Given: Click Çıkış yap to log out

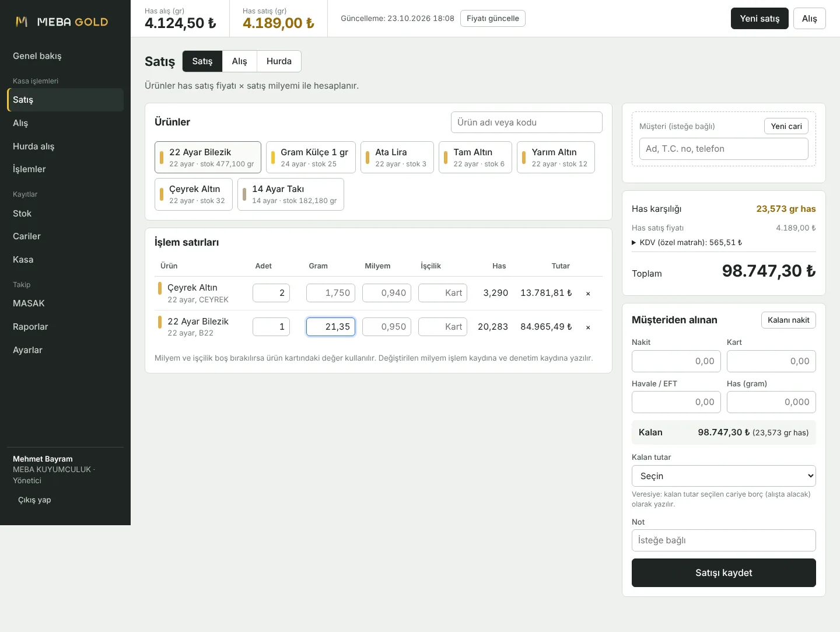Looking at the screenshot, I should coord(34,500).
